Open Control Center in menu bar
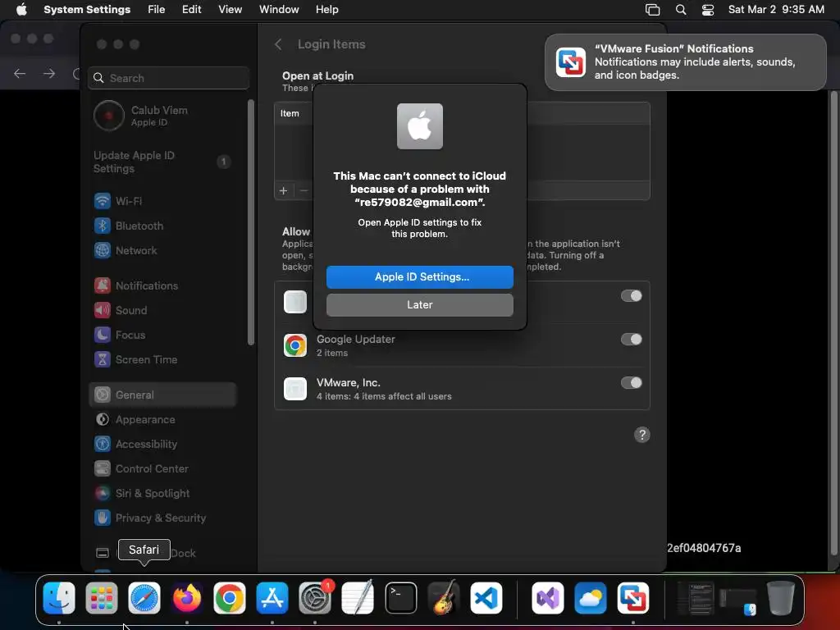Viewport: 840px width, 630px height. (x=708, y=10)
